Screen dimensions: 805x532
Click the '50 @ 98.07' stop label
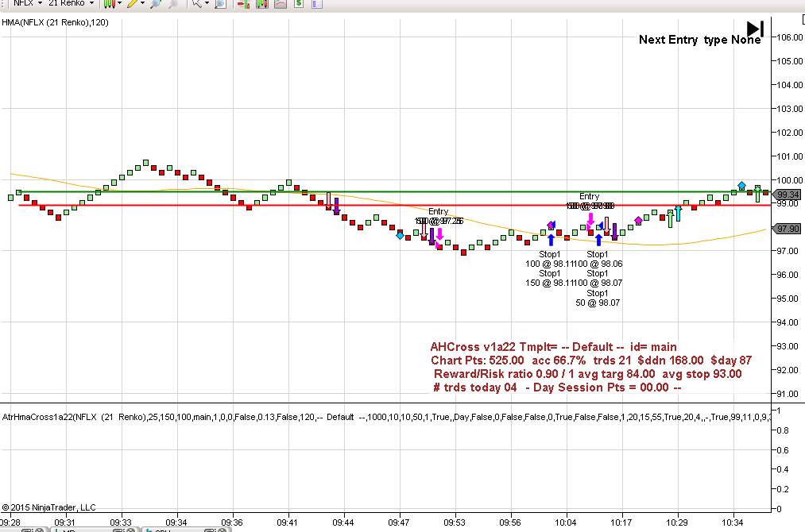pyautogui.click(x=598, y=303)
